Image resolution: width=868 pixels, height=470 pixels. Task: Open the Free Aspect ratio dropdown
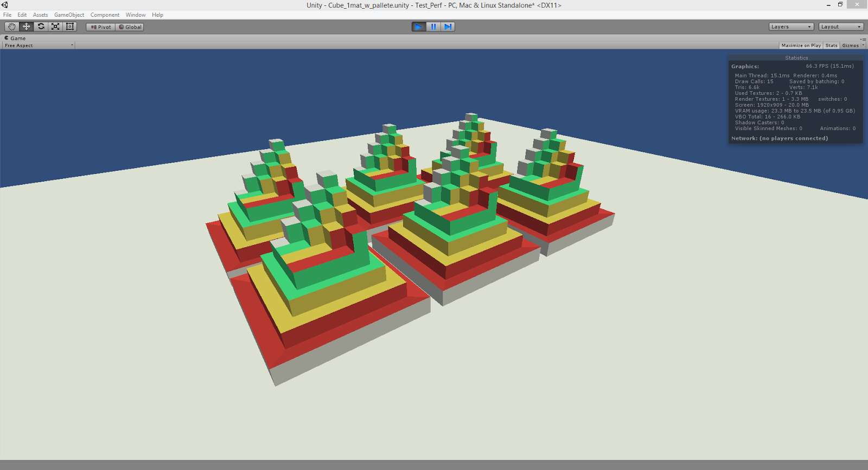pyautogui.click(x=39, y=46)
